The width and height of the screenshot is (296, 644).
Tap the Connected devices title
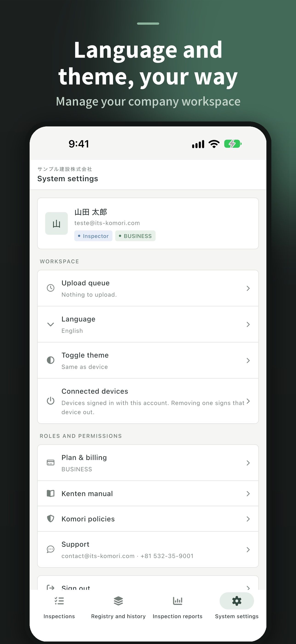point(95,391)
